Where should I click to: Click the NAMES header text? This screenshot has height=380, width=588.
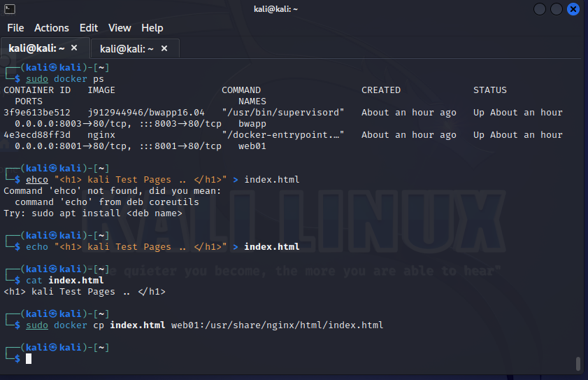(252, 101)
